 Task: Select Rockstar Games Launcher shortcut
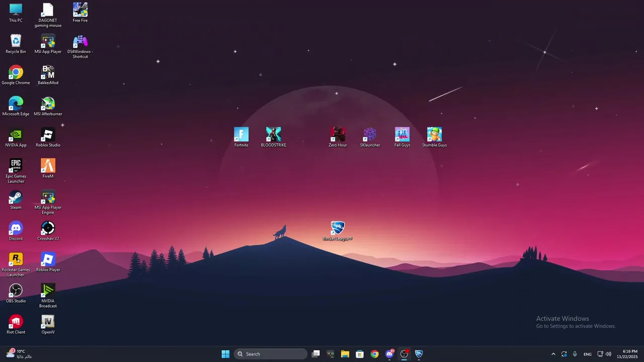point(16,264)
